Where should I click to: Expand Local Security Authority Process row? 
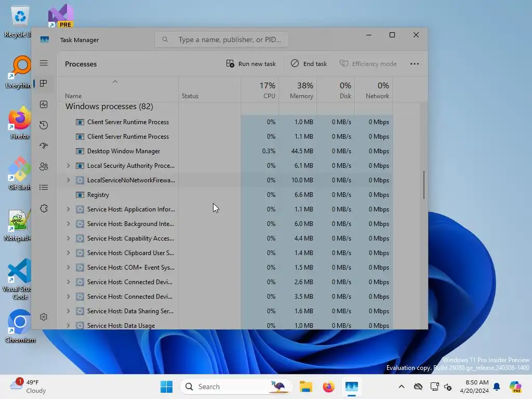[68, 166]
